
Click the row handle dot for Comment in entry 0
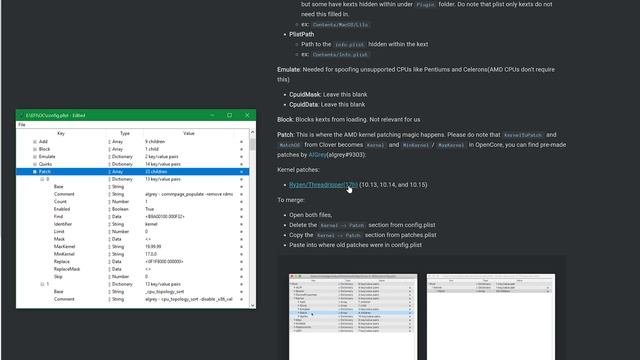tap(241, 194)
